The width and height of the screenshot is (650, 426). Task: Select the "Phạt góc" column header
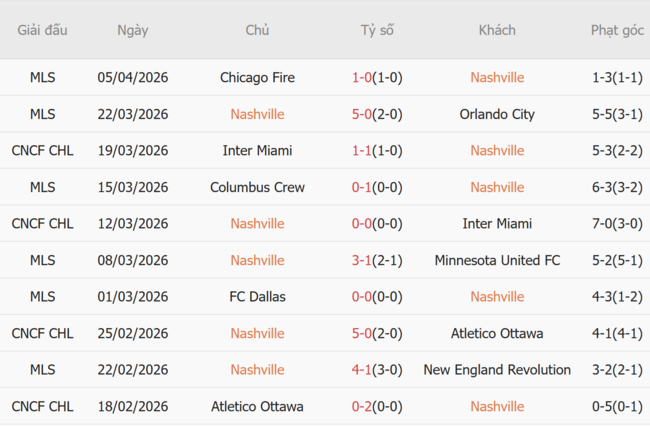(x=617, y=30)
